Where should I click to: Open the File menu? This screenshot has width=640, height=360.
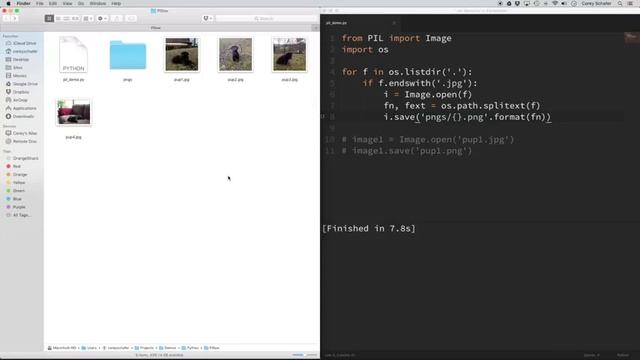point(40,3)
